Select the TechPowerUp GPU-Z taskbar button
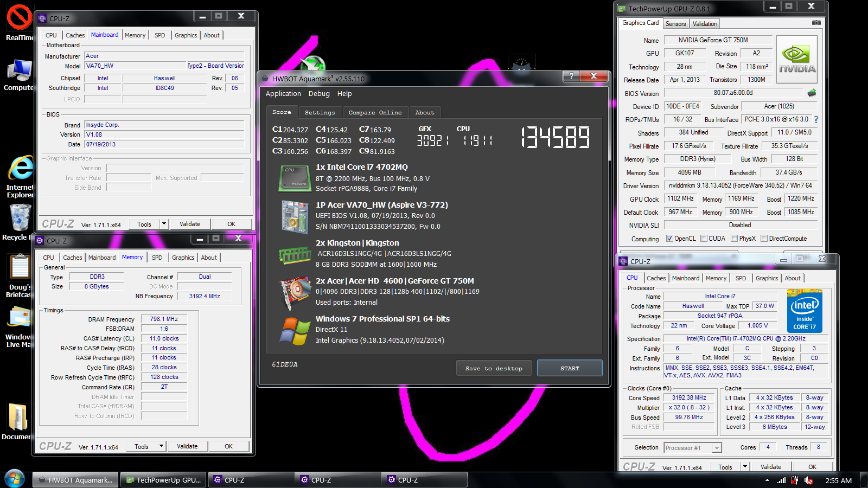Viewport: 868px width, 488px height. pyautogui.click(x=163, y=480)
